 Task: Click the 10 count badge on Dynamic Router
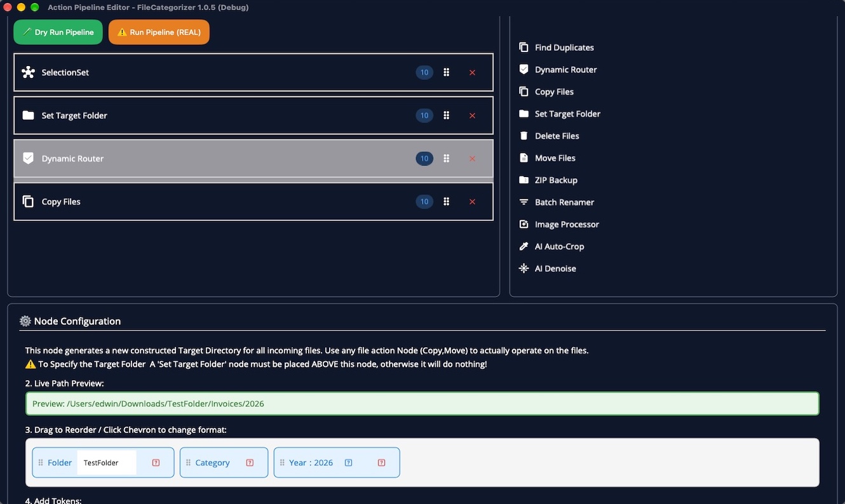click(424, 159)
